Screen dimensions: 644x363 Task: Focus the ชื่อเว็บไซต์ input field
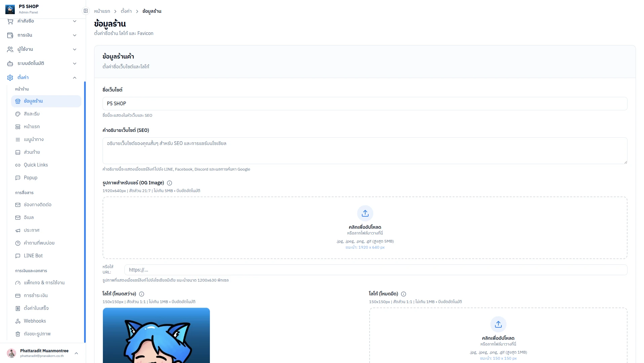point(365,104)
